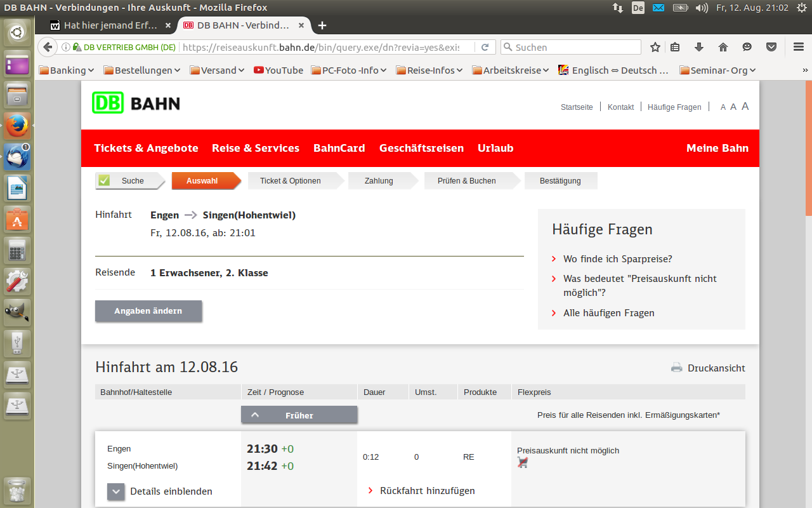Click the crossed-out cart icon
The image size is (812, 508).
coord(523,462)
